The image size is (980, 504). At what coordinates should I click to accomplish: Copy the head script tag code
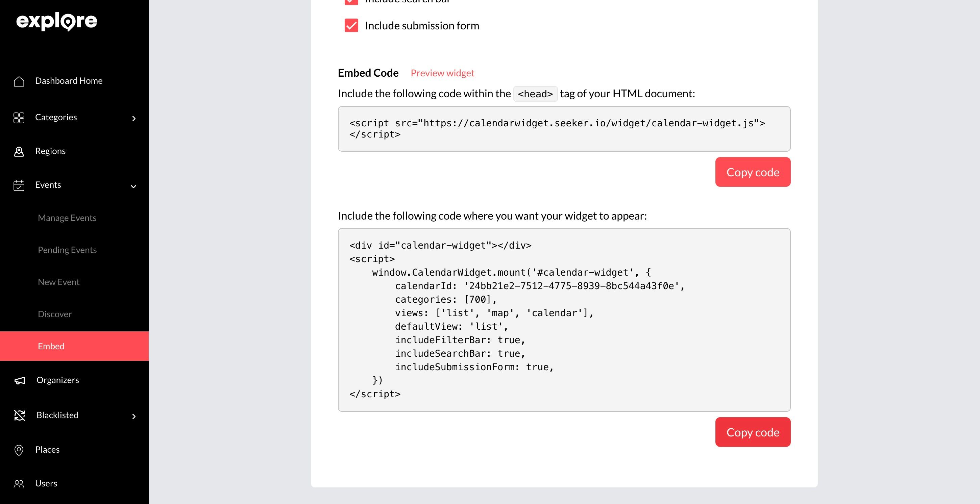point(752,172)
